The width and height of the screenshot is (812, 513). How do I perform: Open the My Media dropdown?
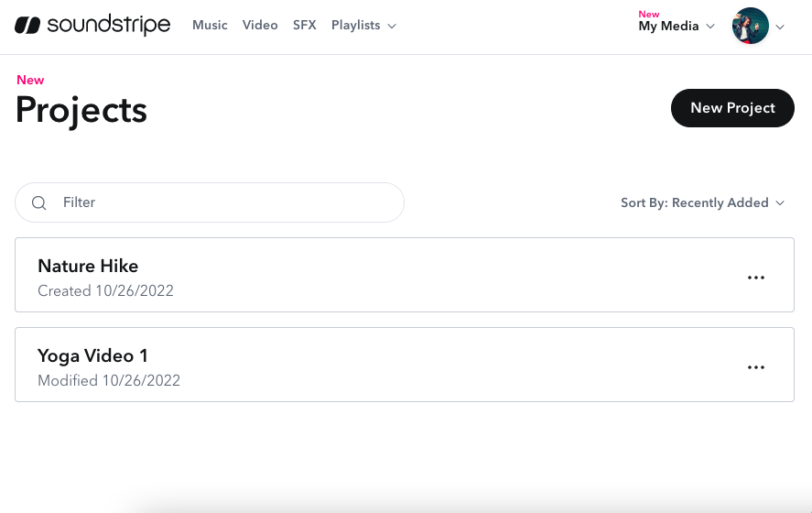pyautogui.click(x=668, y=27)
